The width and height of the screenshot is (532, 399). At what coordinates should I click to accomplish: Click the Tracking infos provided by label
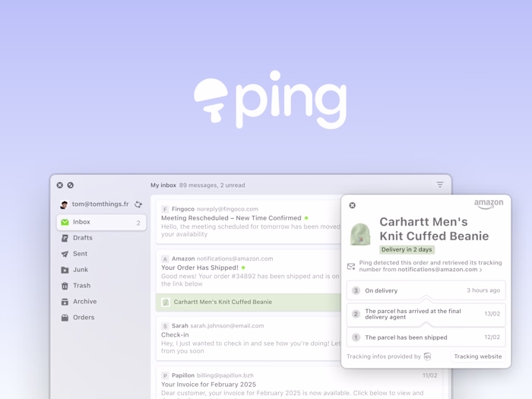[384, 356]
